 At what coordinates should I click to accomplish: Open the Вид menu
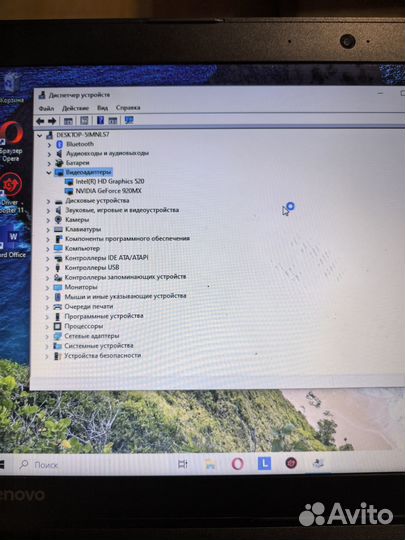point(102,108)
